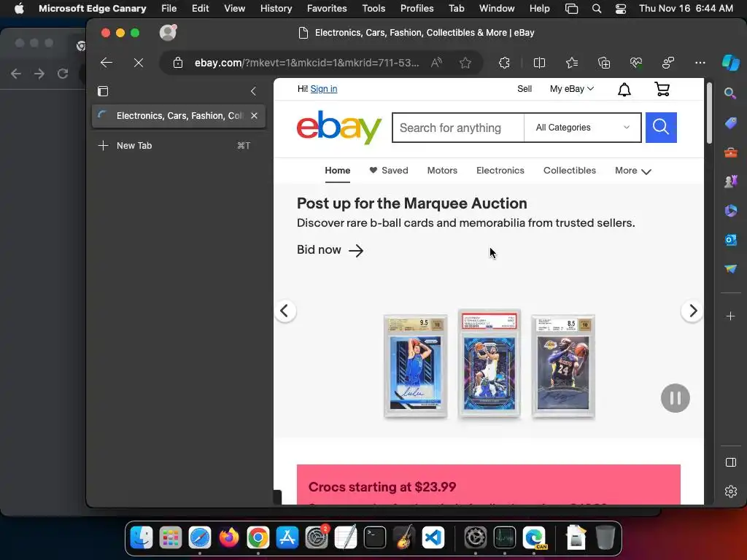The width and height of the screenshot is (747, 560).
Task: Open Electronics category tab
Action: [500, 171]
